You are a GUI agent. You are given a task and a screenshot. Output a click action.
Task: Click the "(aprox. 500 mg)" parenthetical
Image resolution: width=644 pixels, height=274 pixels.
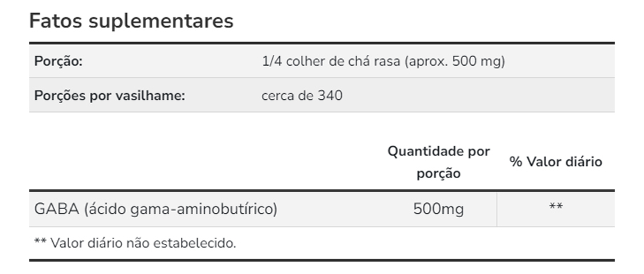coord(455,62)
